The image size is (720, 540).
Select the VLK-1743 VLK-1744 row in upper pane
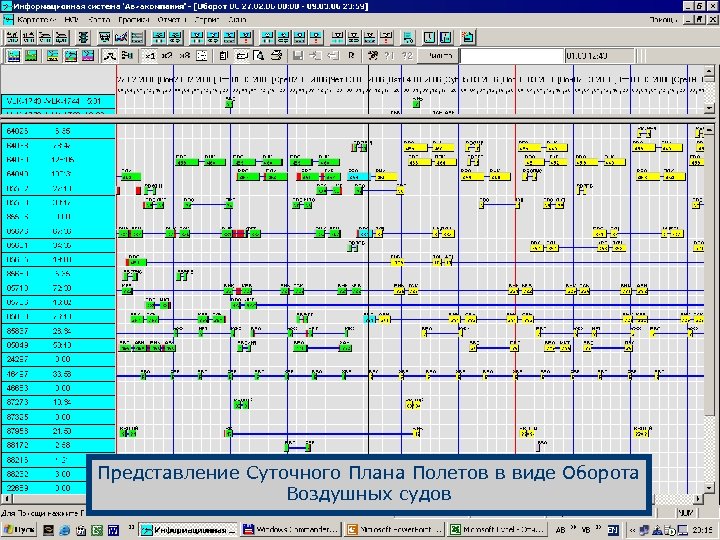pyautogui.click(x=58, y=101)
